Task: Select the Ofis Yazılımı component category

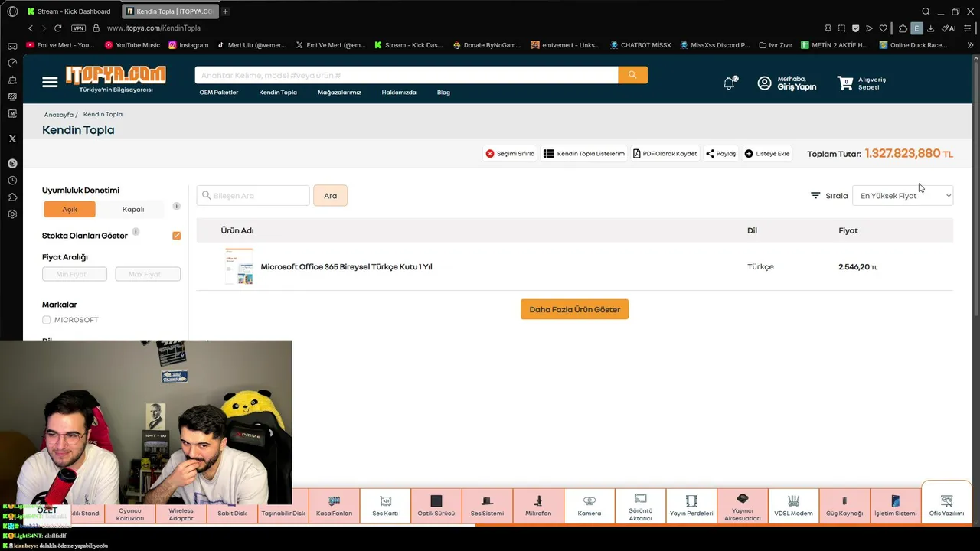Action: (946, 504)
